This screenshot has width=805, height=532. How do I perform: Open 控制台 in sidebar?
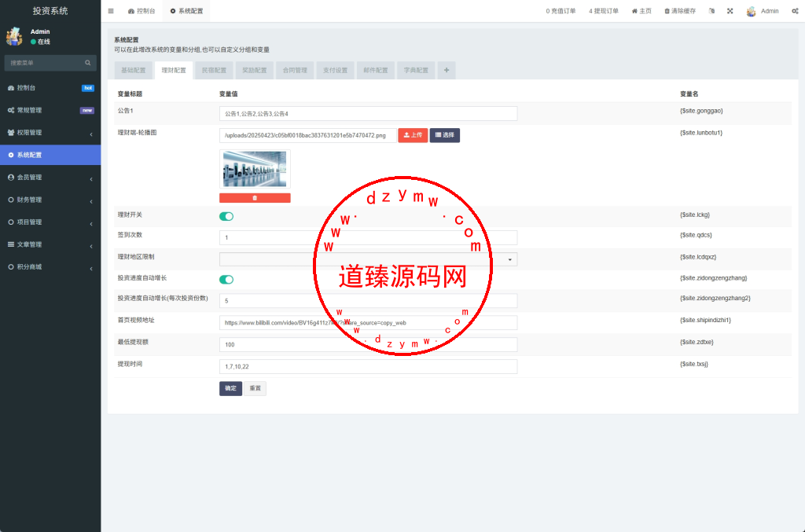pos(50,88)
